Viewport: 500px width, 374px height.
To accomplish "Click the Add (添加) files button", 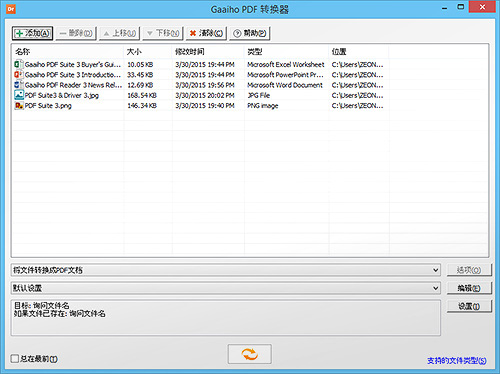I will [x=32, y=33].
